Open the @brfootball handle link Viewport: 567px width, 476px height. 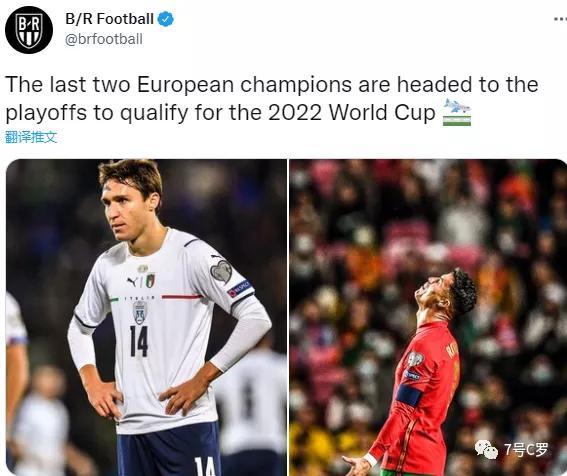coord(103,39)
